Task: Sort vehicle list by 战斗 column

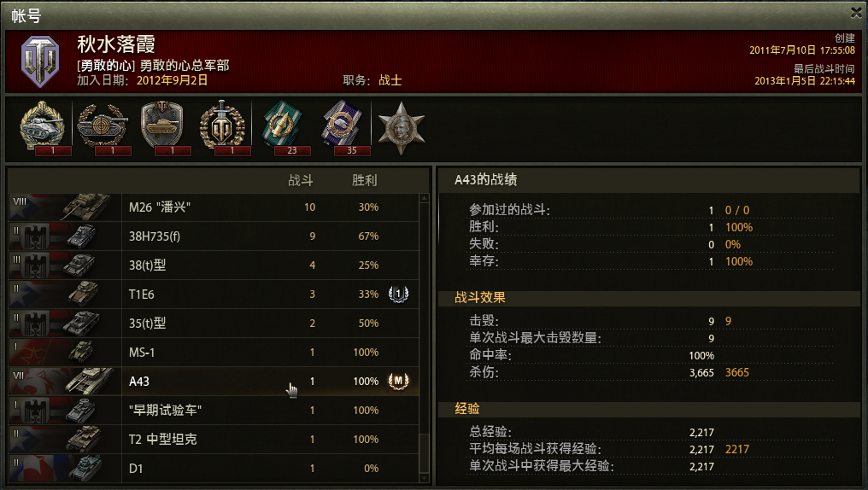Action: coord(301,180)
